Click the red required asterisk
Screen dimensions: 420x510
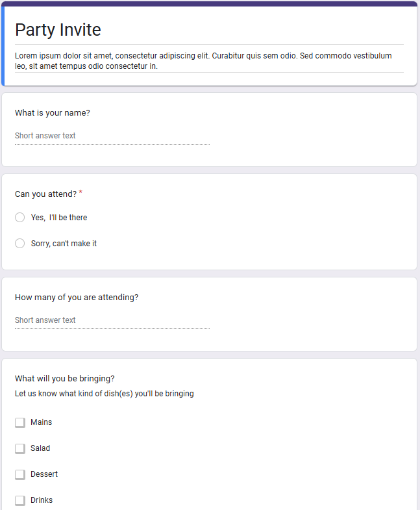pos(80,193)
